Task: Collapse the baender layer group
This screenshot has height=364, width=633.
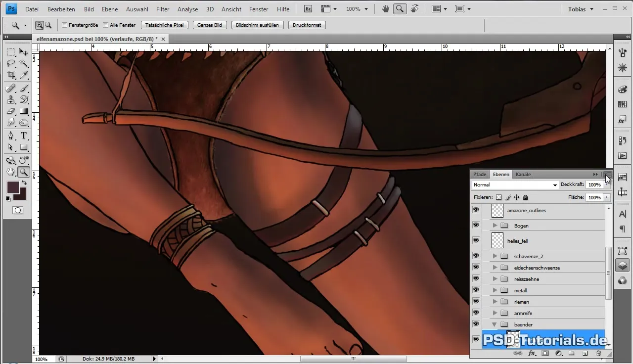Action: pos(495,324)
